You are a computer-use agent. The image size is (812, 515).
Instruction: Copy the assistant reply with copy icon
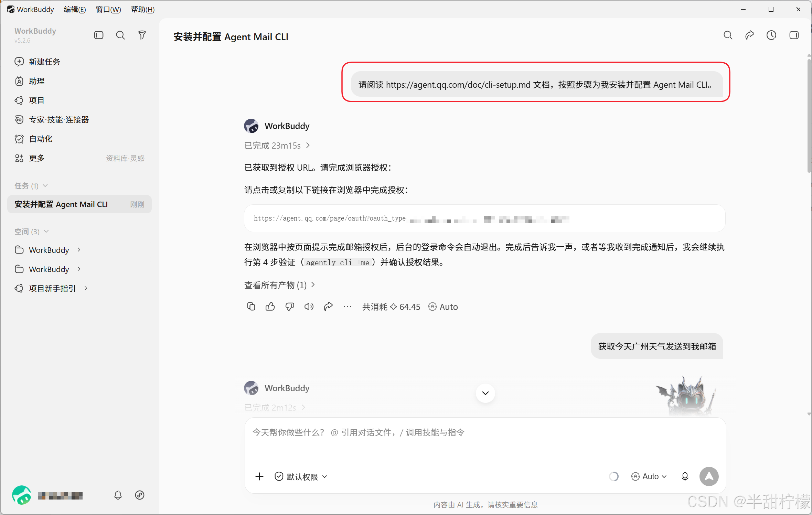point(251,307)
